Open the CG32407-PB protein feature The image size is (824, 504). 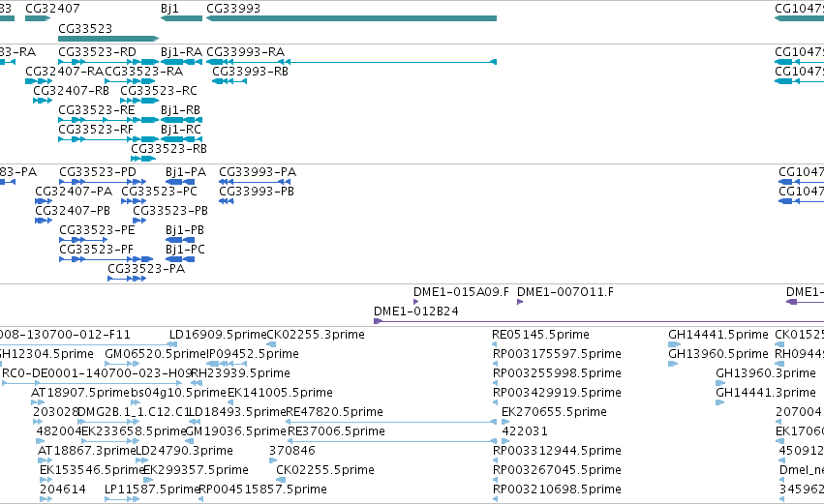coord(44,221)
